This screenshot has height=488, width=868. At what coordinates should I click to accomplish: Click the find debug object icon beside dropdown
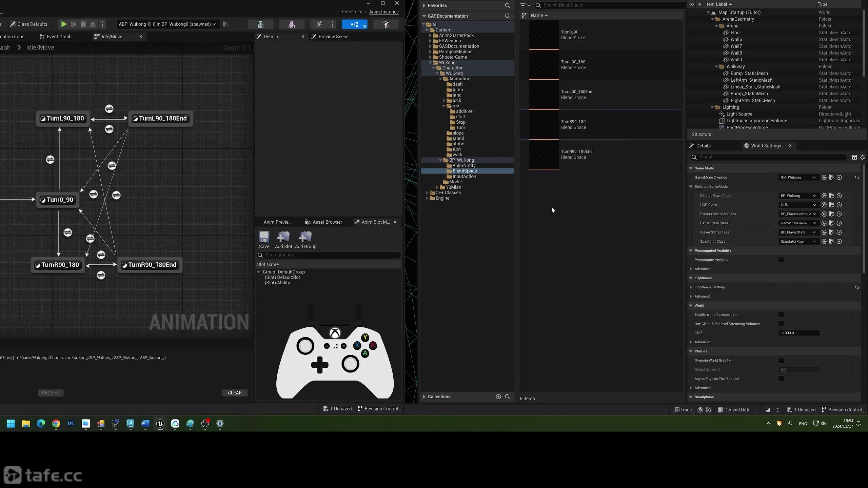pos(225,24)
